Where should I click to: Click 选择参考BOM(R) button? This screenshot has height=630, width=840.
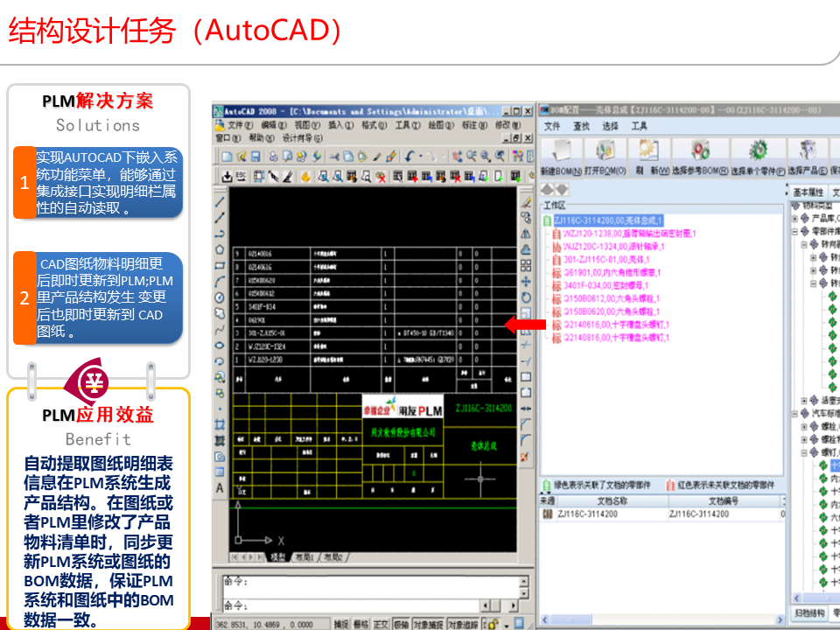click(700, 157)
